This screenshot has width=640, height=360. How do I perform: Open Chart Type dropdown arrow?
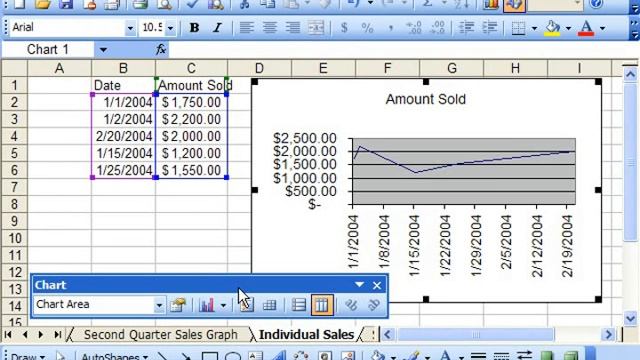pos(223,305)
